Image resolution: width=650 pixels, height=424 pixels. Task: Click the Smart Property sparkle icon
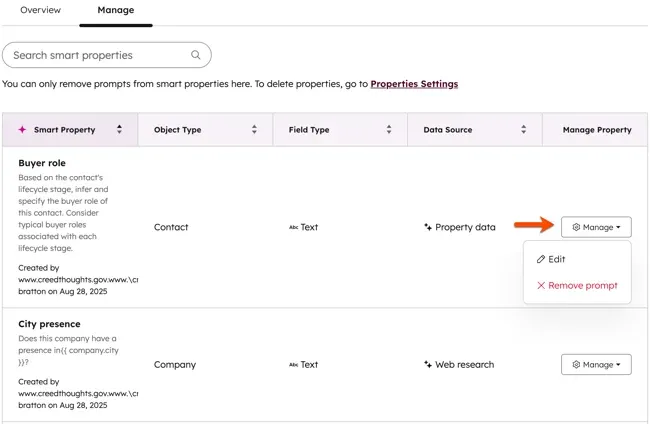tap(22, 130)
